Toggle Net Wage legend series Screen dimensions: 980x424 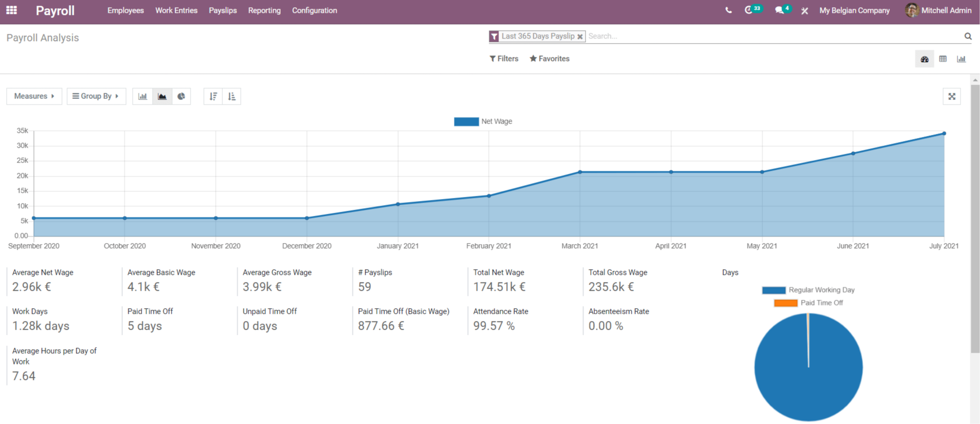483,122
